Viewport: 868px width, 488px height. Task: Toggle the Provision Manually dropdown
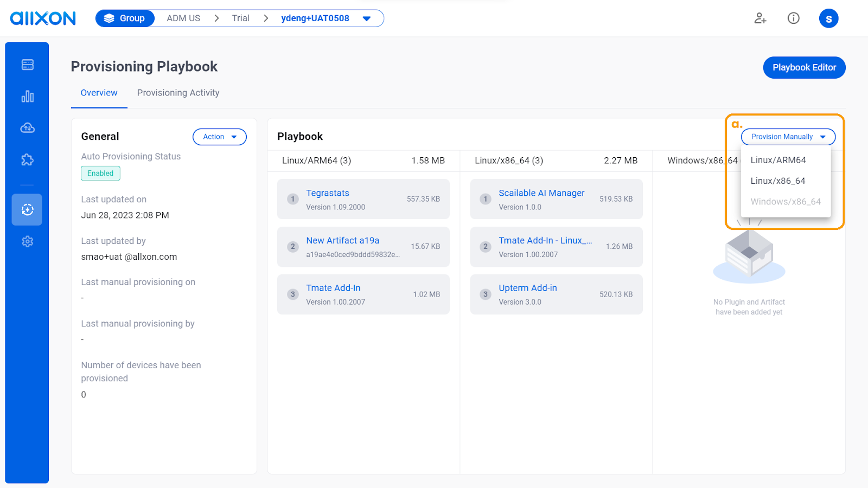788,137
